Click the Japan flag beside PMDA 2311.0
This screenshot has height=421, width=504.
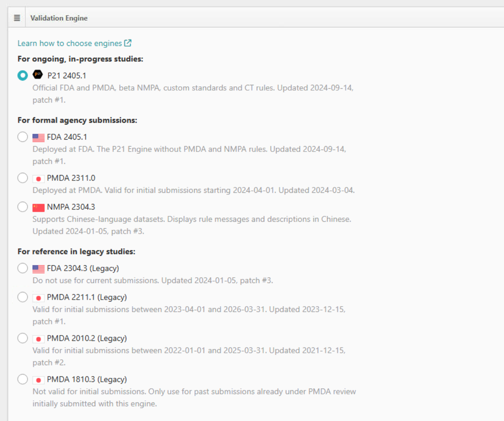click(39, 179)
